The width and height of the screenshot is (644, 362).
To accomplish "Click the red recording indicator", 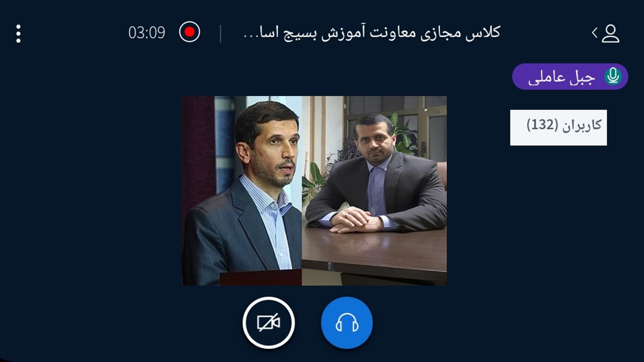I will click(x=190, y=32).
